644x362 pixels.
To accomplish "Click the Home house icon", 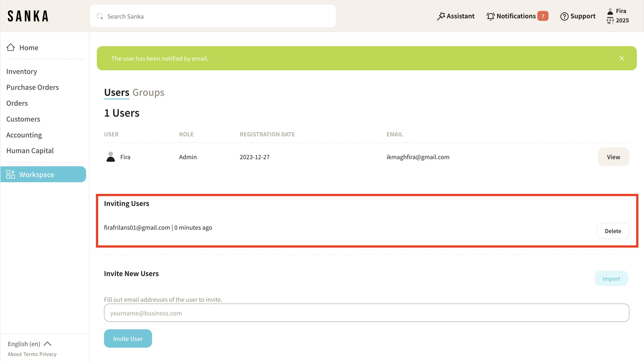I will coord(11,47).
